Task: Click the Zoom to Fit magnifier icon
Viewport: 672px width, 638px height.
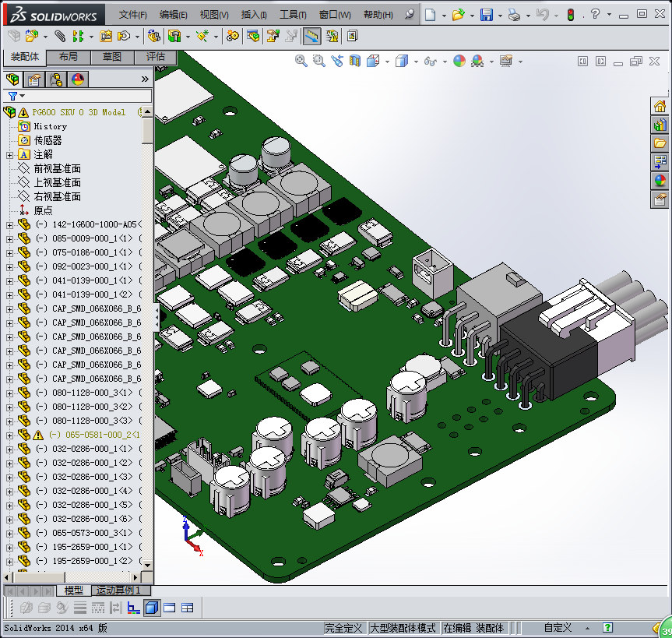Action: (x=301, y=61)
